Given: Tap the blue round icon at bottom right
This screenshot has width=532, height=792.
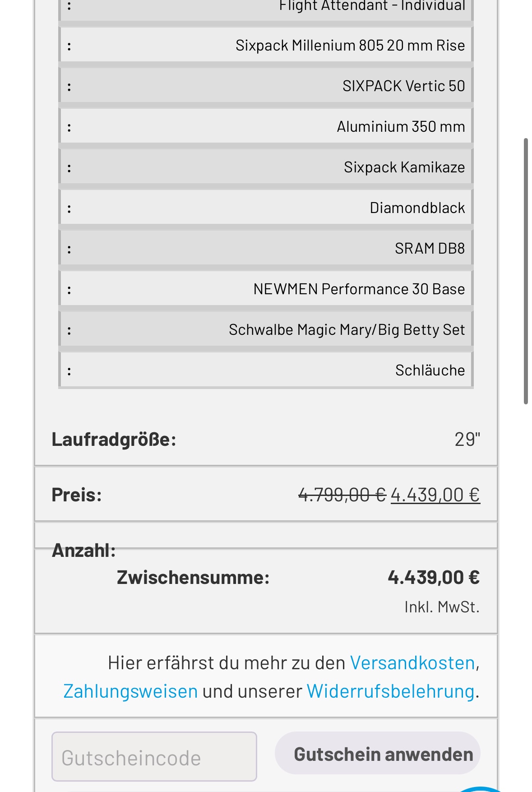Looking at the screenshot, I should coord(481,789).
